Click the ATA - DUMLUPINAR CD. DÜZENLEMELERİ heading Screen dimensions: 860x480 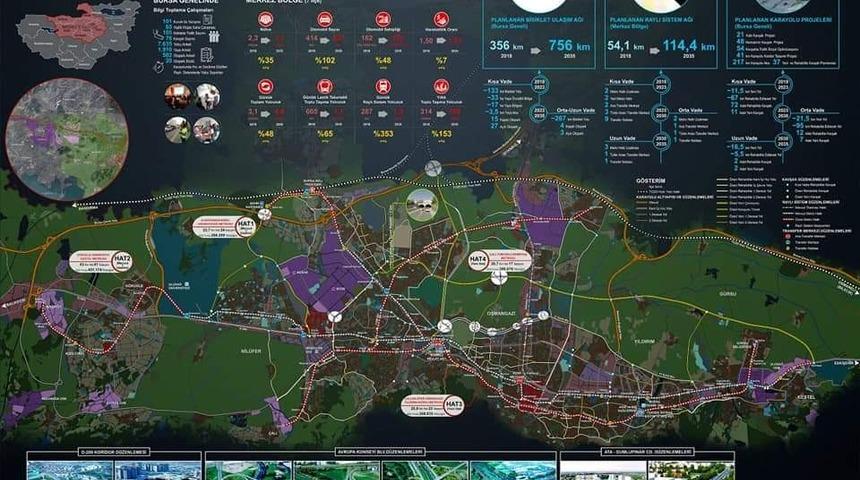tap(648, 452)
